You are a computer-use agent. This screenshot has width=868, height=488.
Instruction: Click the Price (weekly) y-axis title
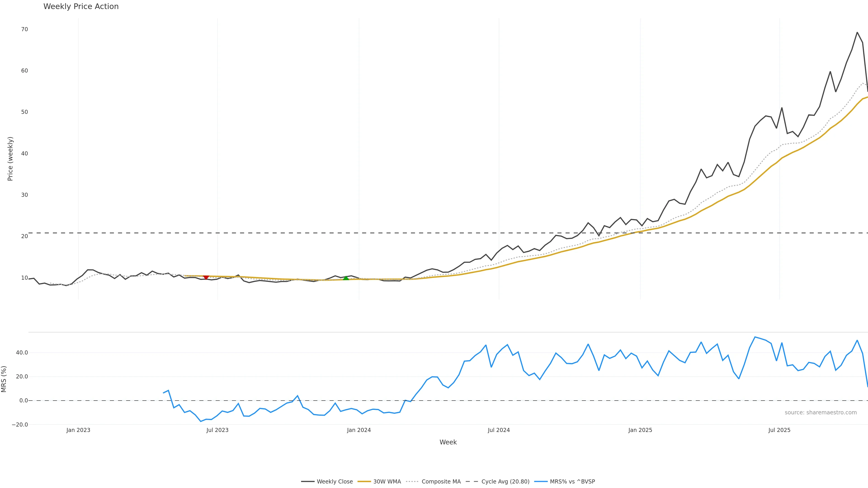tap(10, 159)
